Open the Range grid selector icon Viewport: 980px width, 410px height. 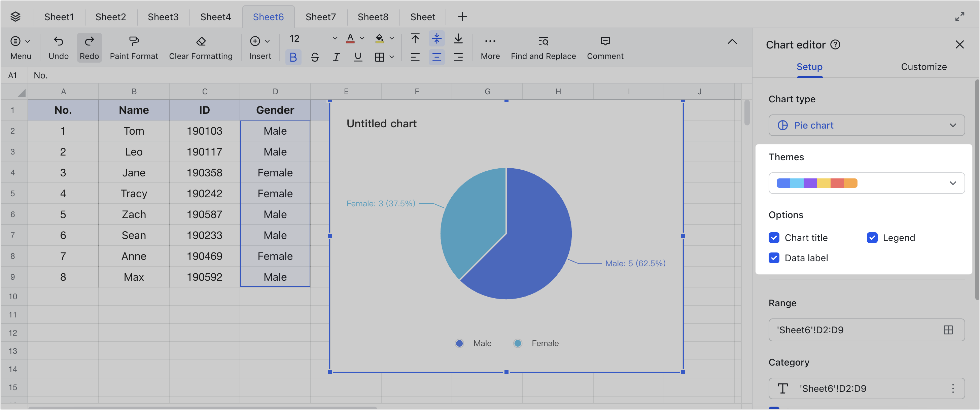point(948,330)
